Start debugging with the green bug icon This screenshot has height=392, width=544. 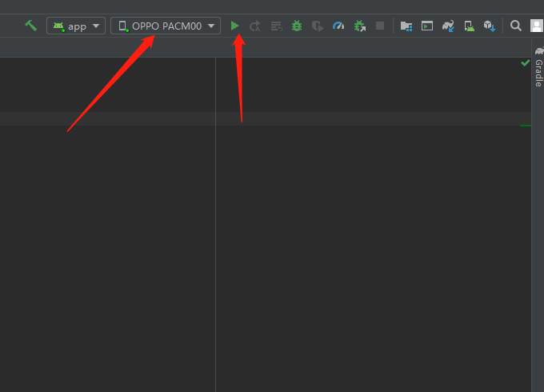click(x=297, y=26)
